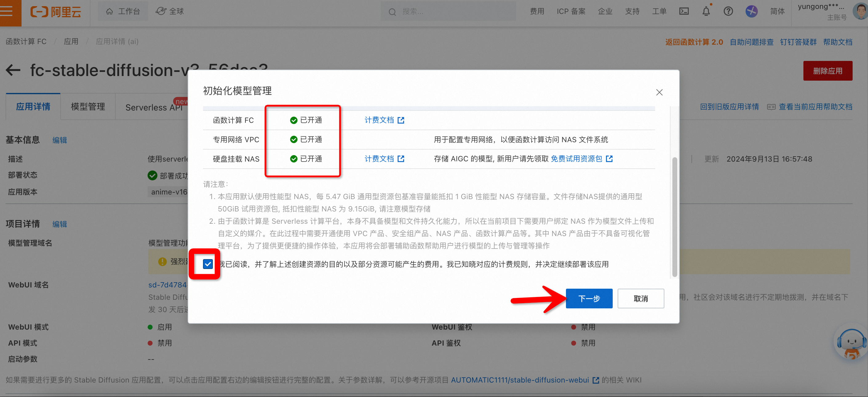Open the 企业 menu
Screen dimensions: 868x397
point(605,11)
